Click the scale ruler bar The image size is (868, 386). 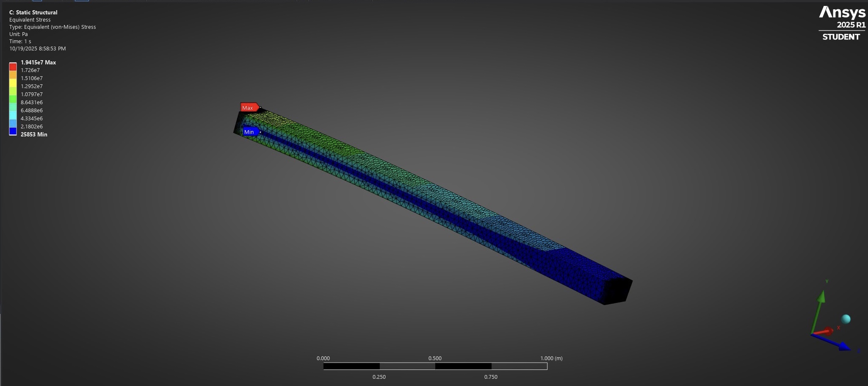435,366
